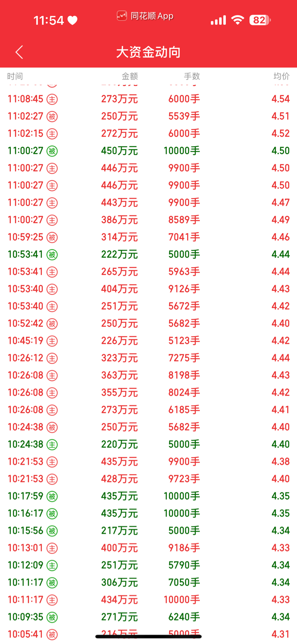This screenshot has width=297, height=644.
Task: Tap the green 被 icon at 10:53:41
Action: 52,255
